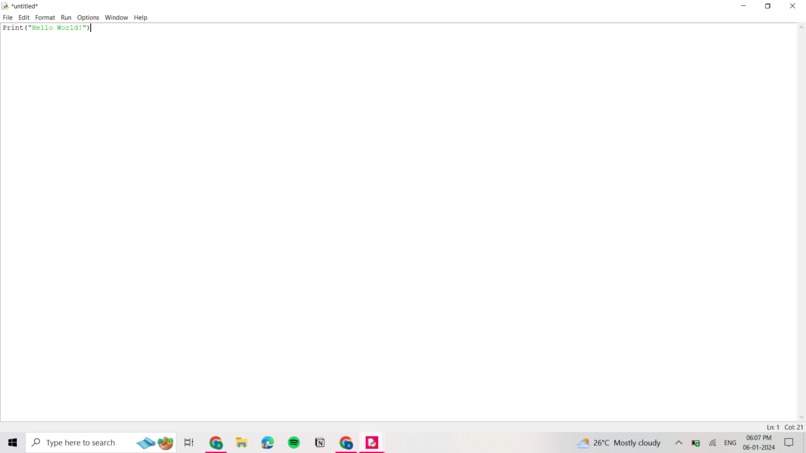
Task: Click the "Hello World!" string text
Action: point(57,28)
